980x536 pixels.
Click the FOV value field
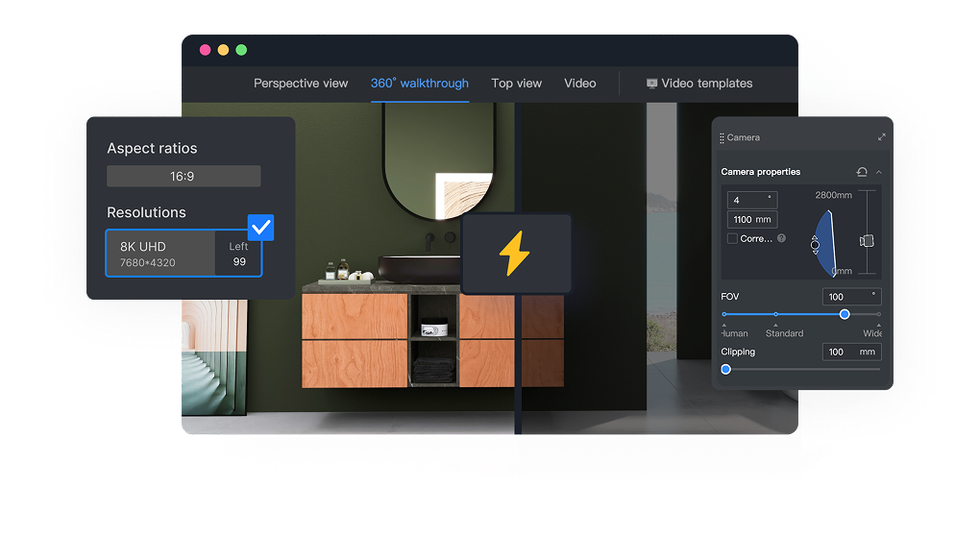(x=851, y=297)
